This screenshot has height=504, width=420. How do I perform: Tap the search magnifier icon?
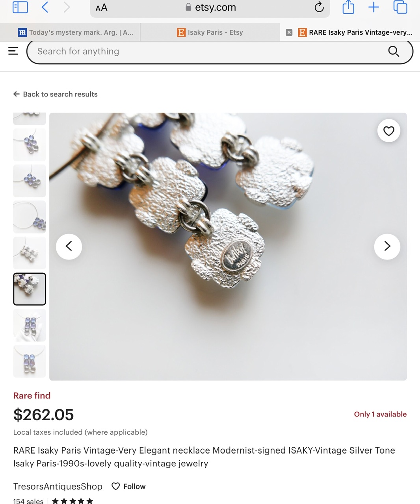394,51
